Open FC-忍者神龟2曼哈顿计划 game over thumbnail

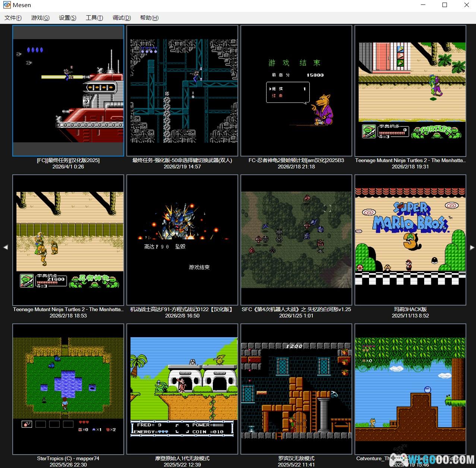point(296,91)
